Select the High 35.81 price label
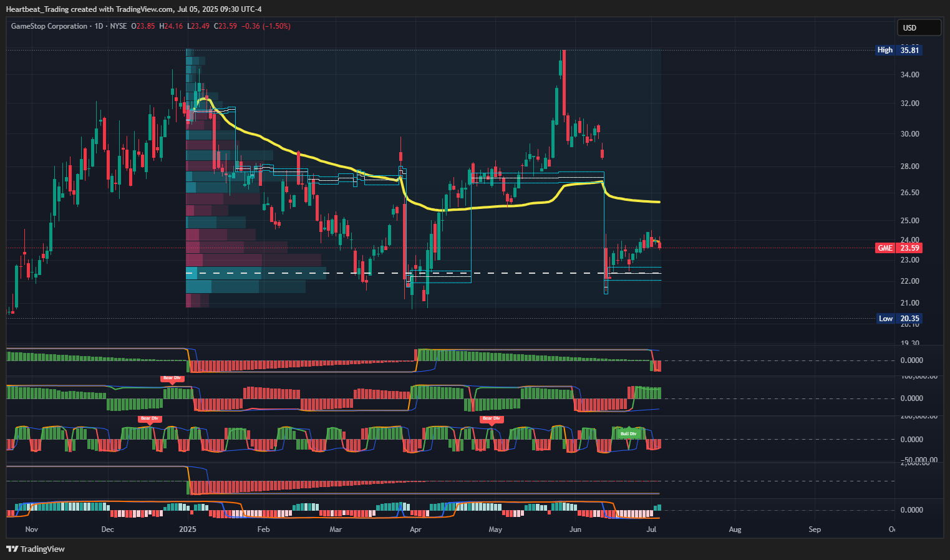 [899, 50]
